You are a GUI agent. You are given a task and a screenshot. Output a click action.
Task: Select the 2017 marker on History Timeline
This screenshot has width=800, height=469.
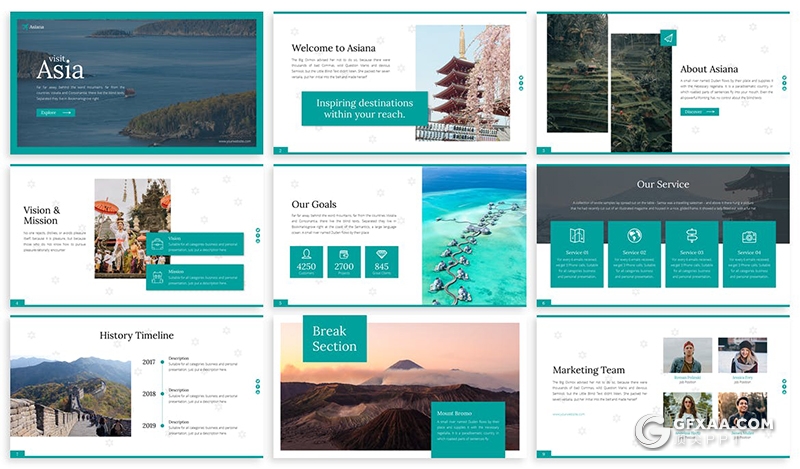(162, 362)
